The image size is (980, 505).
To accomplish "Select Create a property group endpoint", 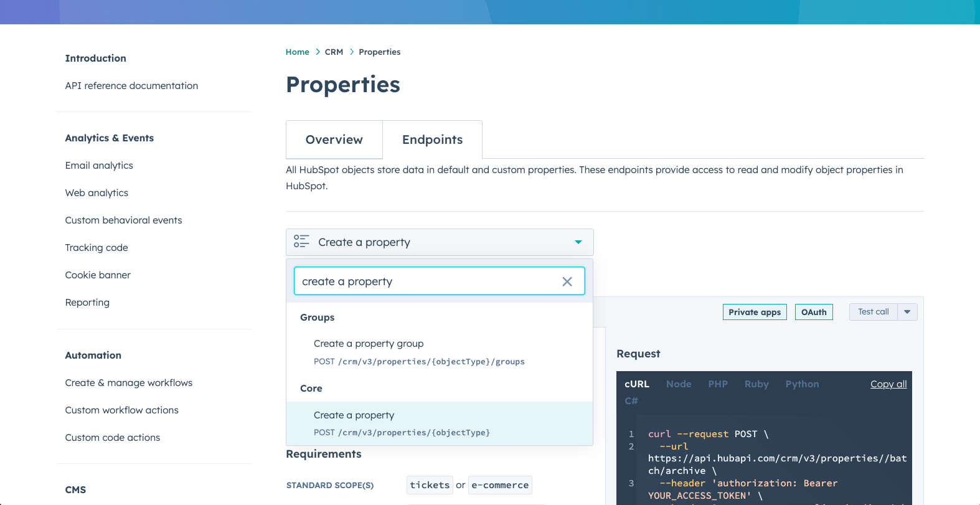I will [369, 344].
